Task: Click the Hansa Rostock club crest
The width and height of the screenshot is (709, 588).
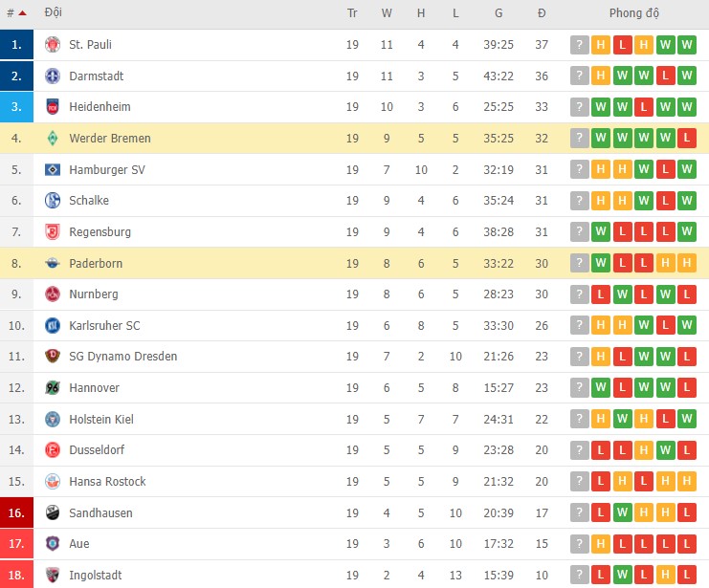Action: tap(53, 482)
